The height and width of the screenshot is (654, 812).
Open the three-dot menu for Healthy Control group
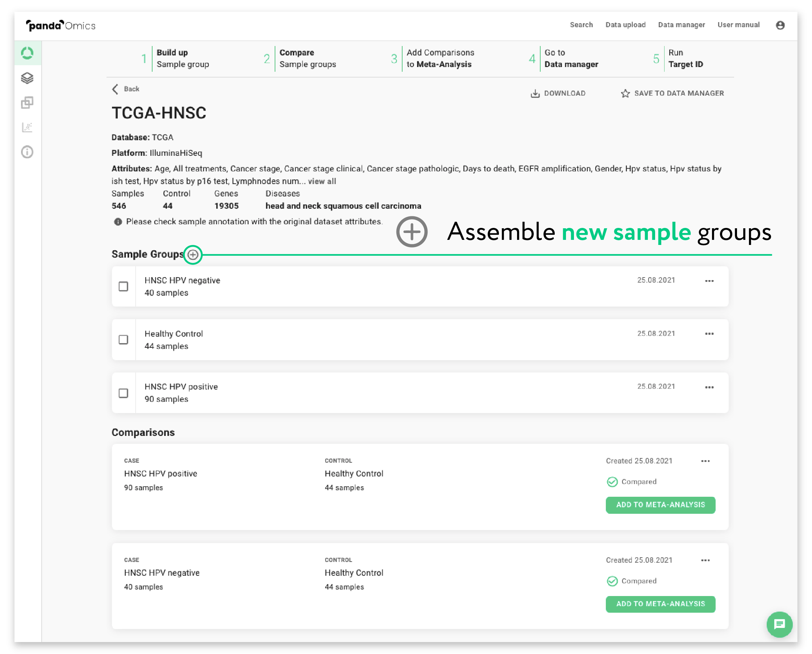pyautogui.click(x=710, y=333)
